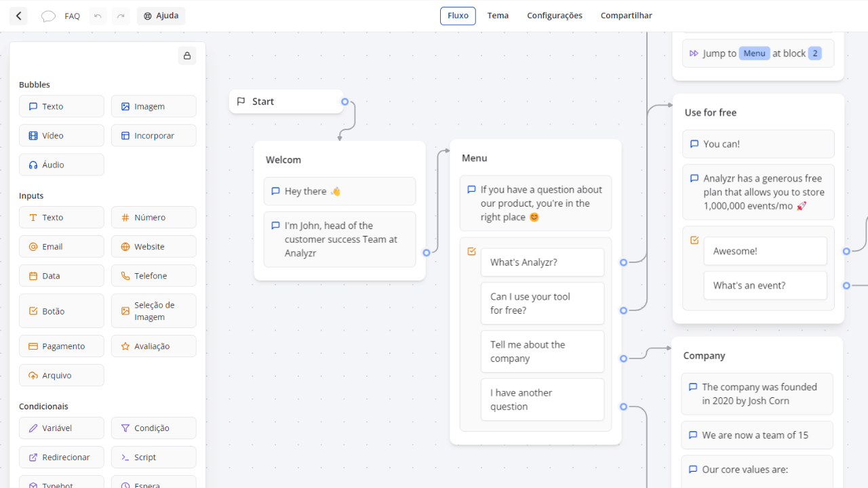The width and height of the screenshot is (868, 488).
Task: Click connector next to "What's Analyzr?"
Action: click(x=624, y=262)
